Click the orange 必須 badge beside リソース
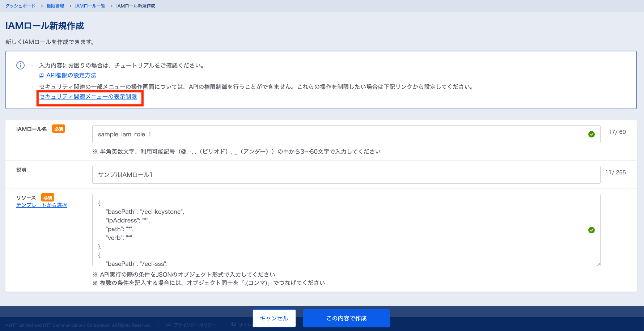This screenshot has width=644, height=331. pyautogui.click(x=48, y=198)
